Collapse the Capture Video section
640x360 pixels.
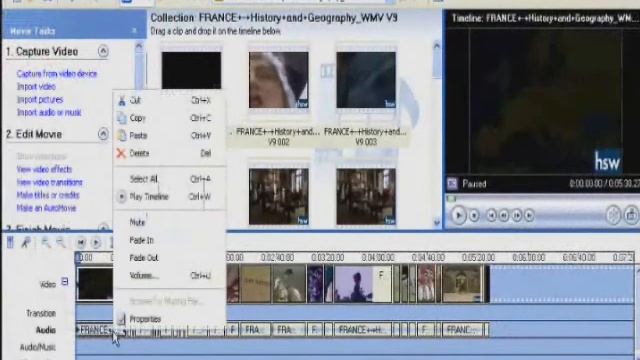103,51
